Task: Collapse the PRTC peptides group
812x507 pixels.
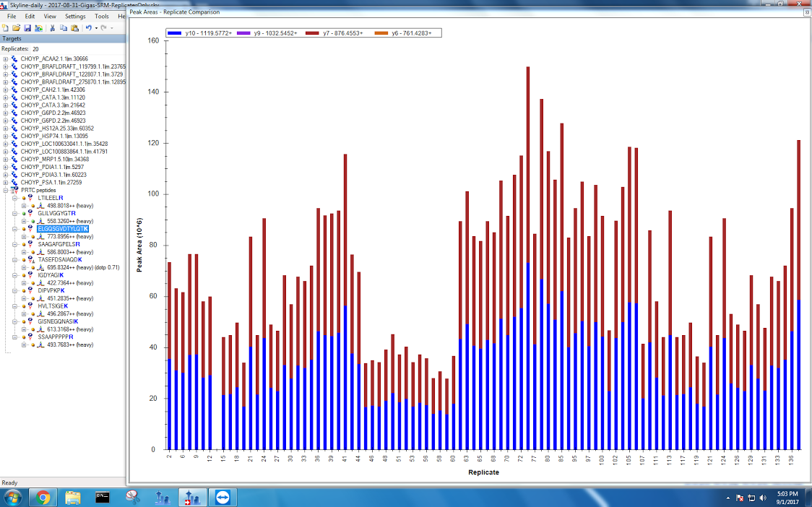Action: click(6, 189)
